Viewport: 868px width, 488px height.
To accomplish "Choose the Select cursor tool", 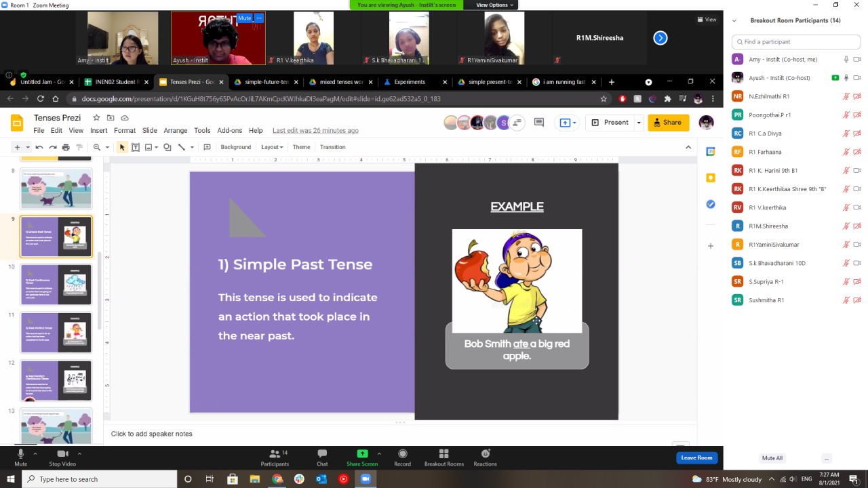I will [x=122, y=147].
